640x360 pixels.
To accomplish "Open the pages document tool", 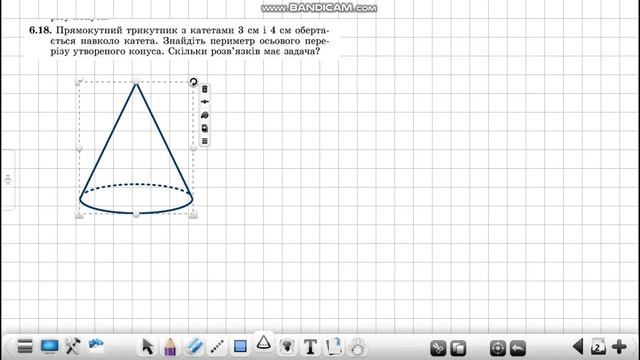I will coord(334,347).
